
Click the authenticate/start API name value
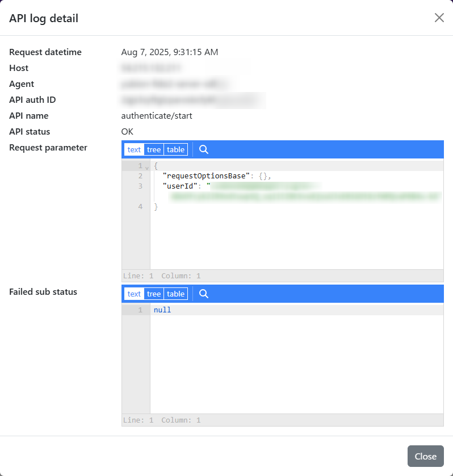157,116
